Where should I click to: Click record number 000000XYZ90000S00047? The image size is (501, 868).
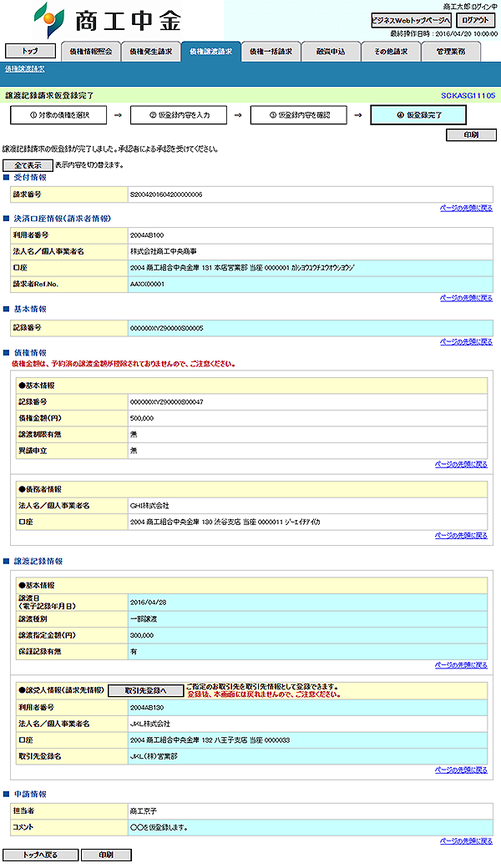tap(167, 402)
